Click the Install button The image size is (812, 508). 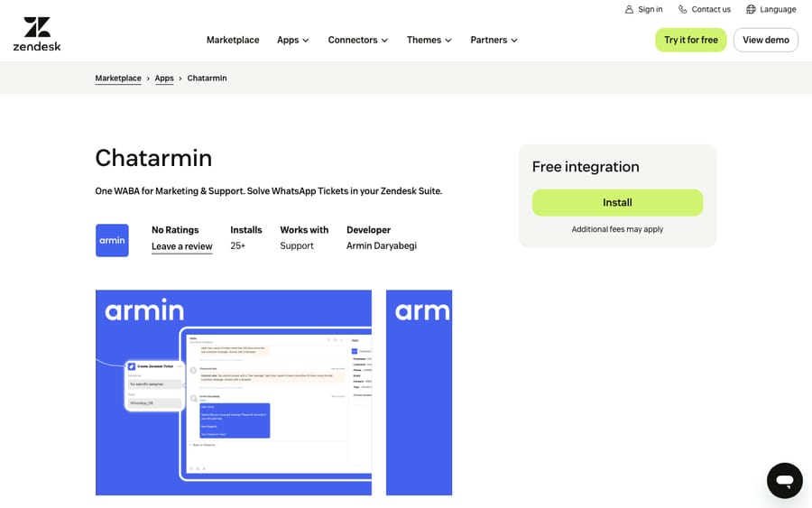click(617, 202)
